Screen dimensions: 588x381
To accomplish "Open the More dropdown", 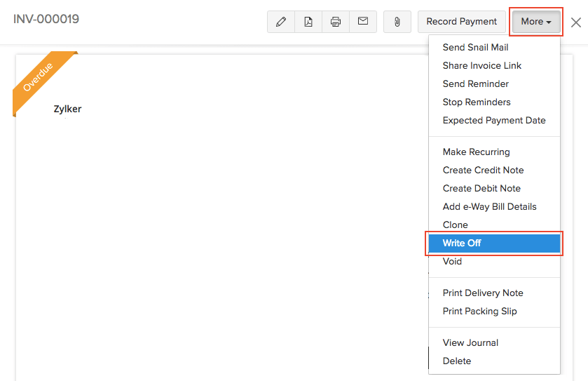I will pos(536,22).
